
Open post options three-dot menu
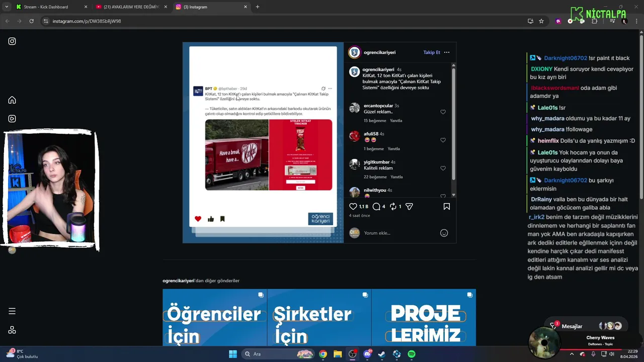tap(447, 52)
